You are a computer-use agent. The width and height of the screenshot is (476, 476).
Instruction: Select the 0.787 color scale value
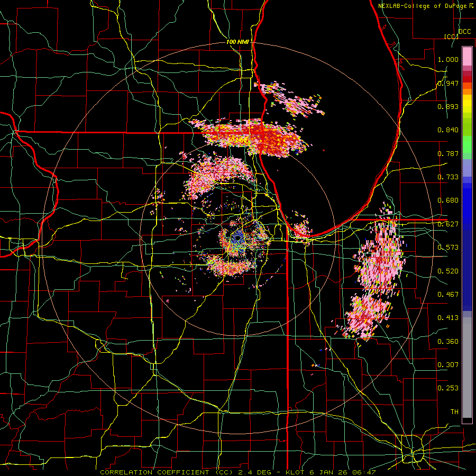pos(448,153)
